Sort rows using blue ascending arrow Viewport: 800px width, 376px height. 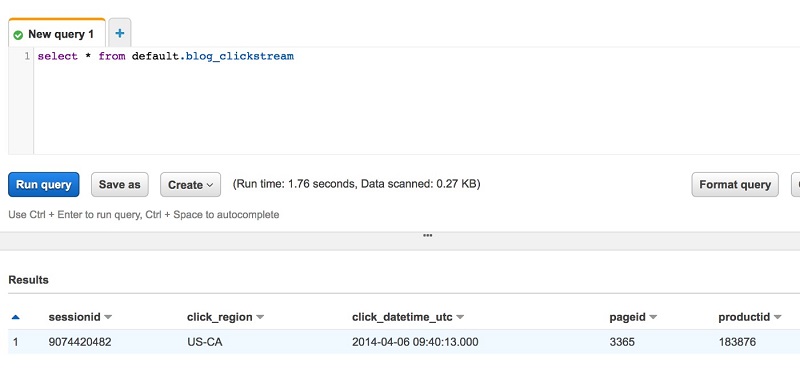pyautogui.click(x=15, y=317)
